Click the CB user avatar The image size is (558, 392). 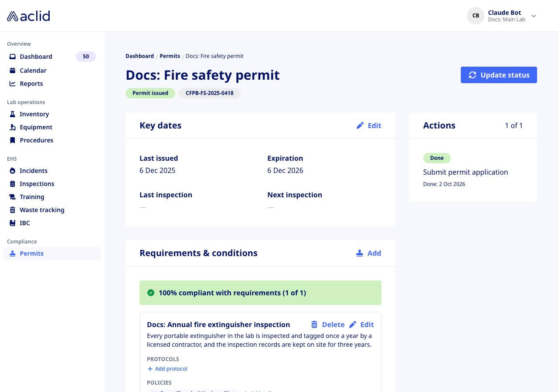476,16
